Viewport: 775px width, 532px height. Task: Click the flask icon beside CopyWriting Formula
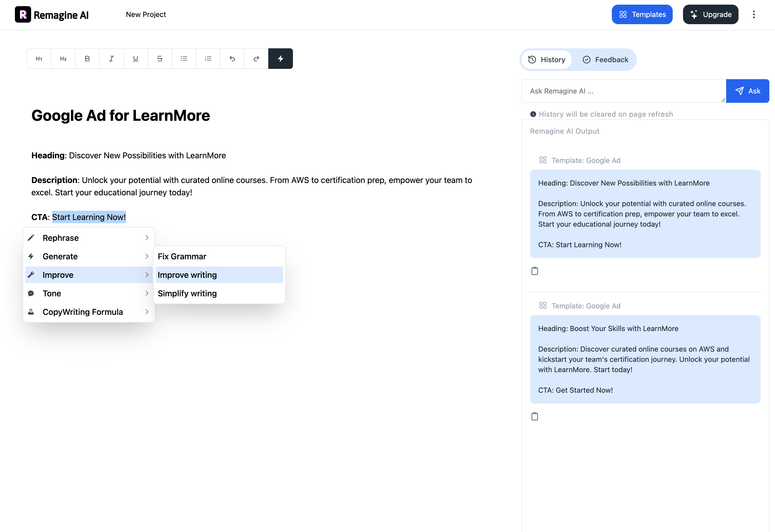click(x=31, y=312)
